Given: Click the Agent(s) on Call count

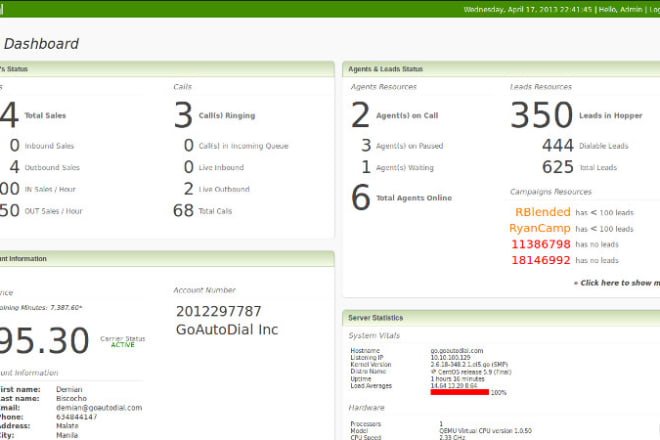Looking at the screenshot, I should point(360,115).
